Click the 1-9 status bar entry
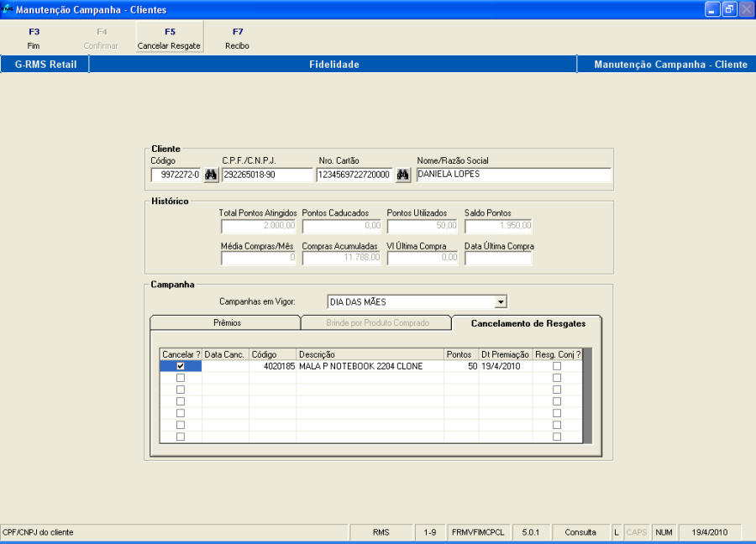Screen dimensions: 756x544 (430, 532)
